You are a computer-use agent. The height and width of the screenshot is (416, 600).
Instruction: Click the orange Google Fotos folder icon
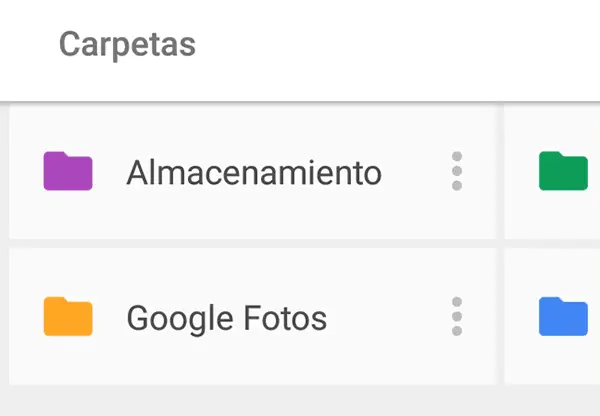68,317
